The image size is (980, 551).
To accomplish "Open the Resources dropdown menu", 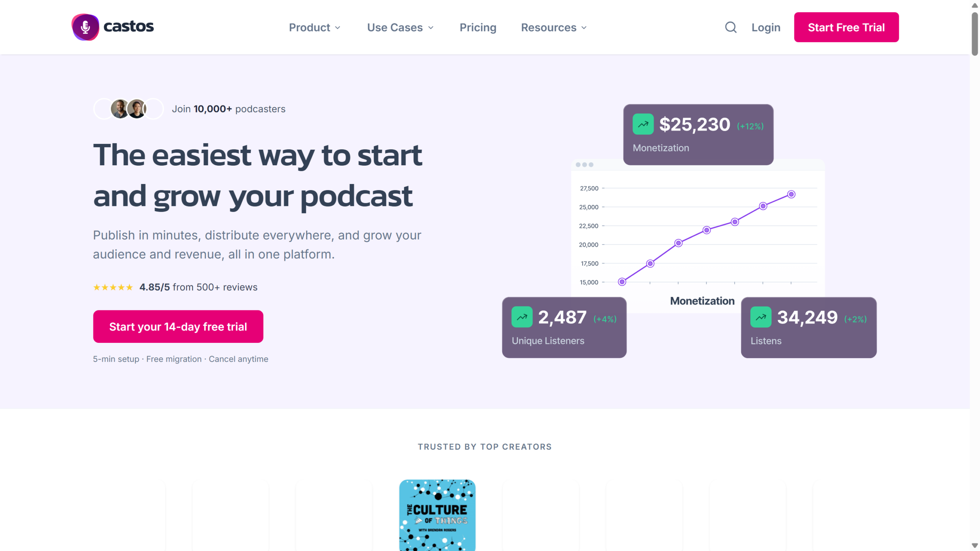I will (554, 28).
